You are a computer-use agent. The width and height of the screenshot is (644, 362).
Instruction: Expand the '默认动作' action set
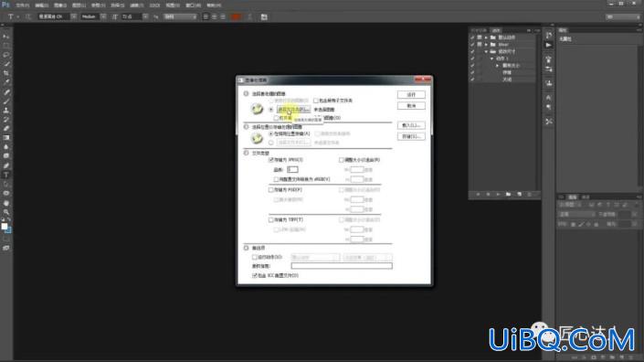tap(486, 37)
